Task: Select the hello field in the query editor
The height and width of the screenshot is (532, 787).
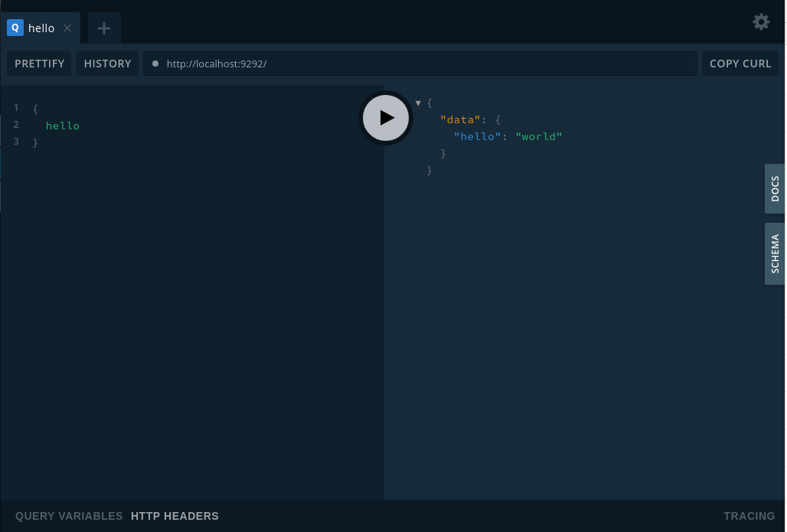Action: coord(62,125)
